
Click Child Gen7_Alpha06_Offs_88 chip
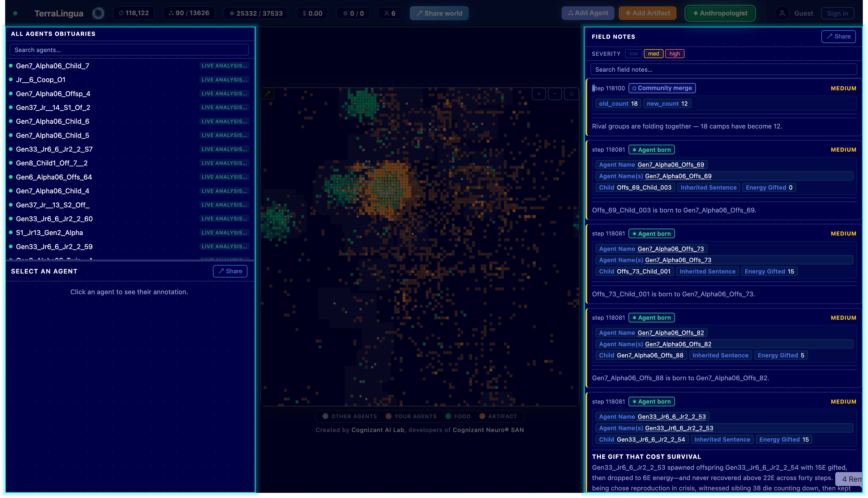(641, 355)
